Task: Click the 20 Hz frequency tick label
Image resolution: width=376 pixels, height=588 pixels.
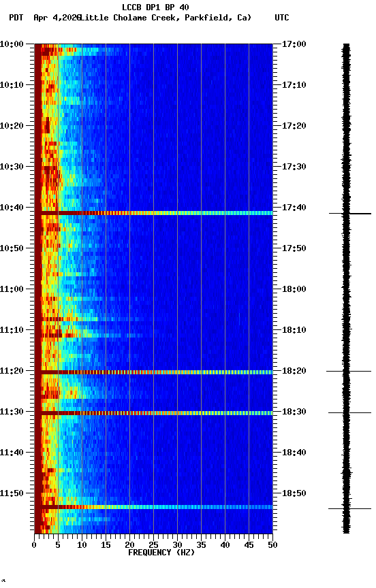Action: [129, 545]
